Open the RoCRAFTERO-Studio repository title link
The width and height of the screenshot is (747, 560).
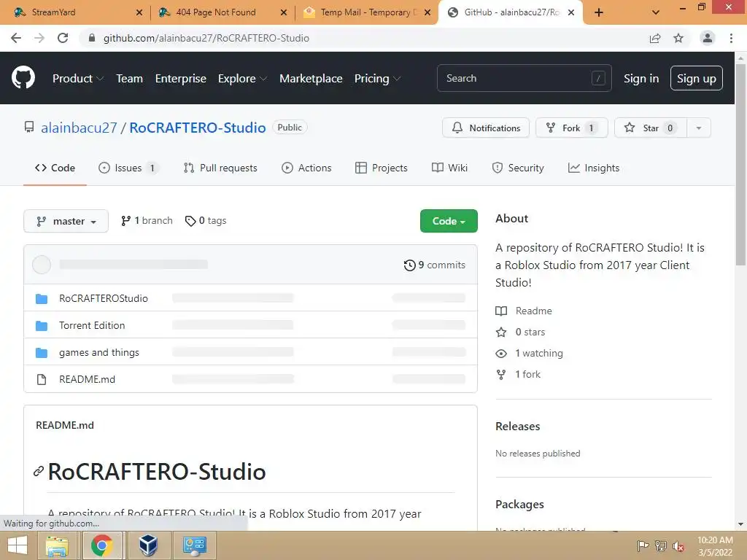pyautogui.click(x=197, y=128)
